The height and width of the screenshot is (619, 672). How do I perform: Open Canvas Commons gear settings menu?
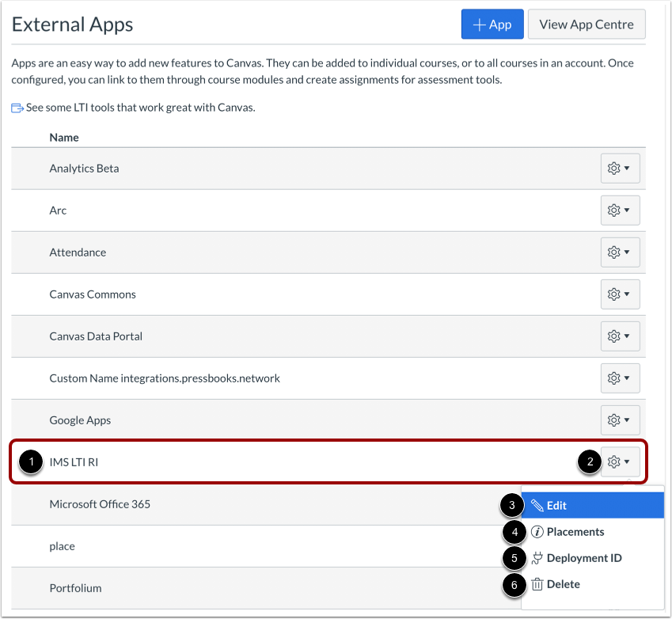[x=619, y=294]
